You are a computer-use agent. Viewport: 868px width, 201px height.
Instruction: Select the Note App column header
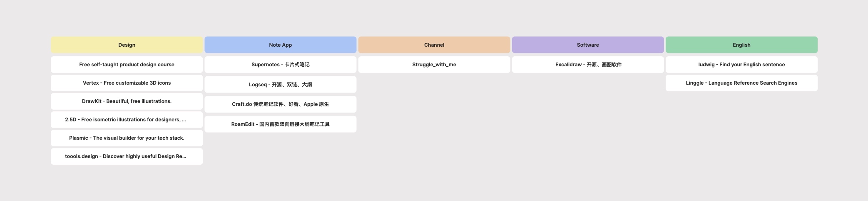(x=280, y=45)
